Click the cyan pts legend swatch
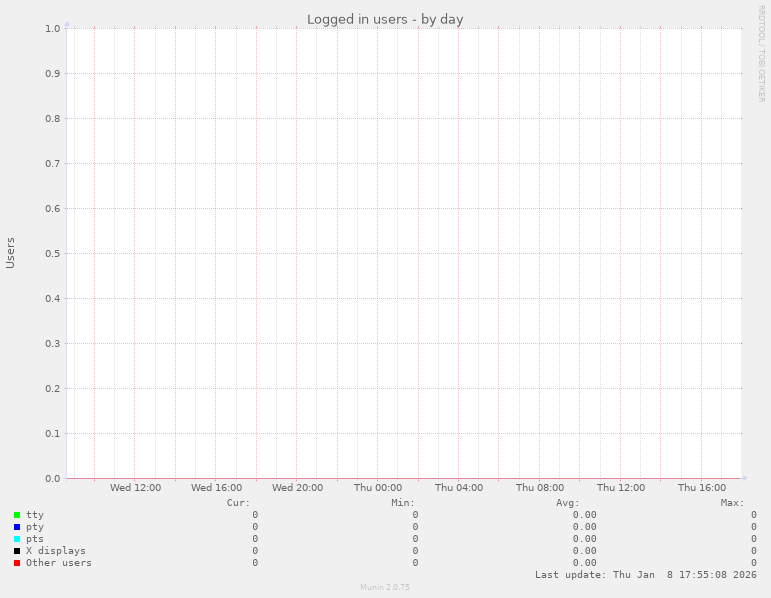 coord(17,539)
